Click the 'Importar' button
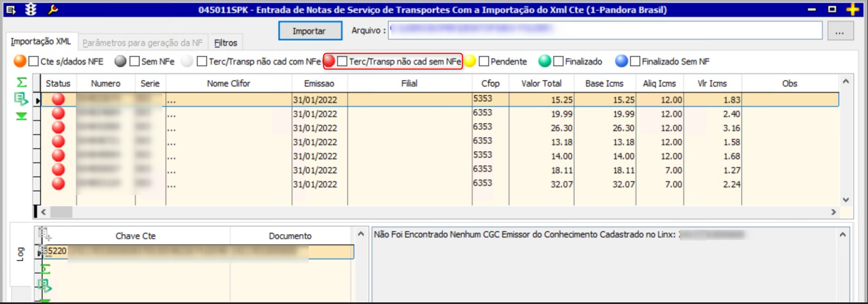The height and width of the screenshot is (304, 868). pos(310,31)
